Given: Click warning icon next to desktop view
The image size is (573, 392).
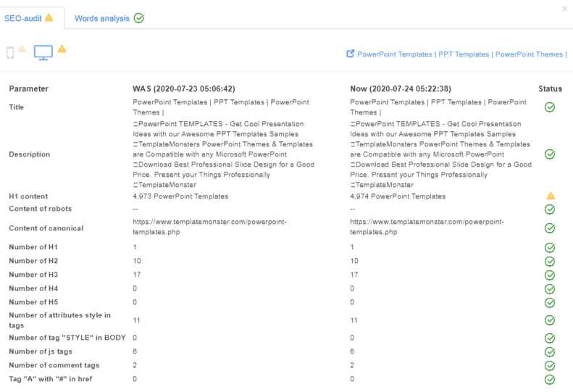Looking at the screenshot, I should 62,49.
